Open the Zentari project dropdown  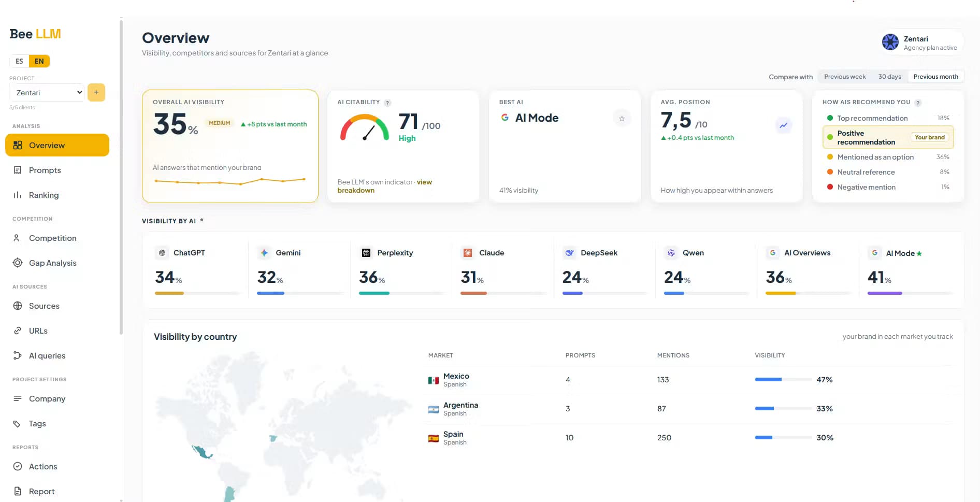[47, 93]
